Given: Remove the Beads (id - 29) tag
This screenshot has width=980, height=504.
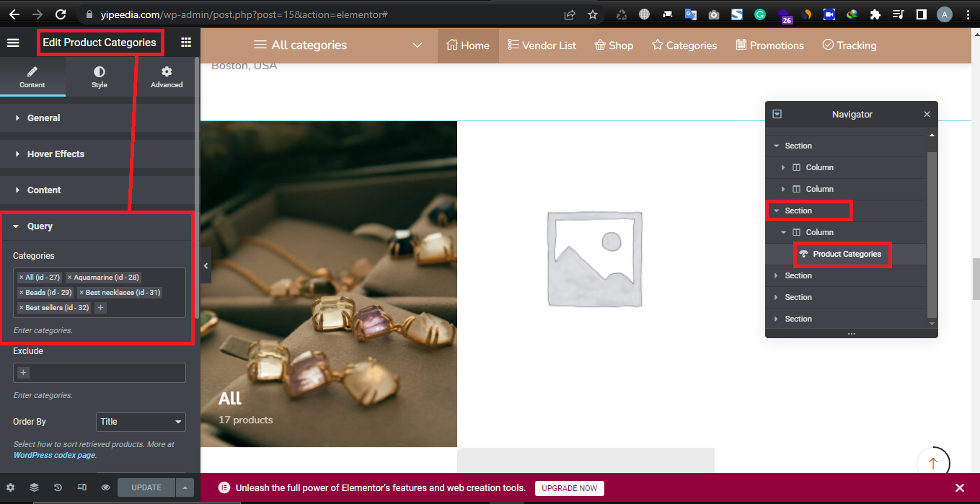Looking at the screenshot, I should [x=22, y=292].
